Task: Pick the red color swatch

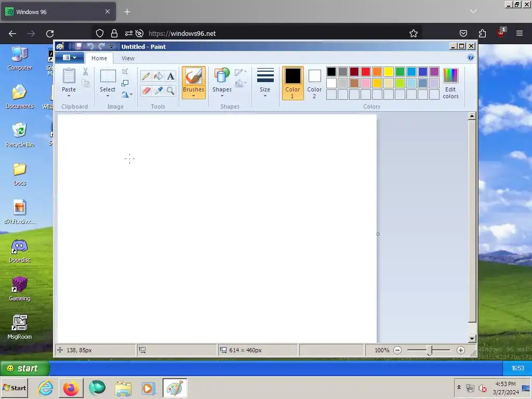Action: [x=366, y=72]
